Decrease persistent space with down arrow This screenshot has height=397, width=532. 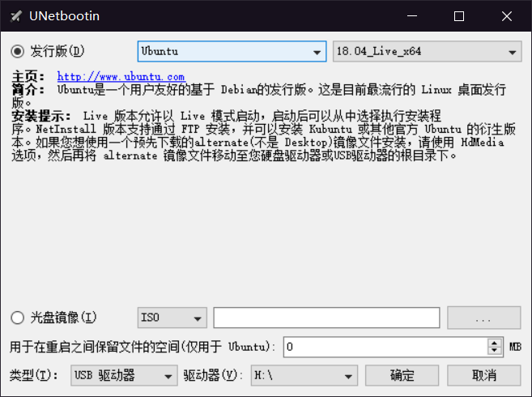495,351
